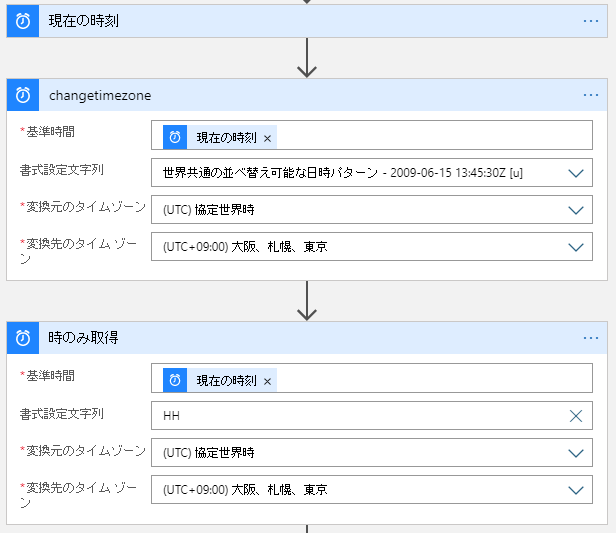Remove 現在の時刻 token from 時のみ取得 基準時間

click(268, 381)
